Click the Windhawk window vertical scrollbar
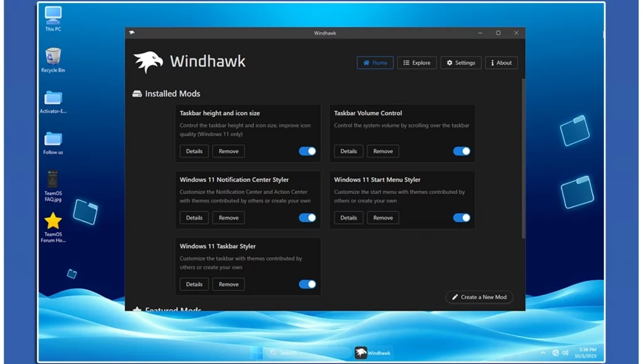This screenshot has width=643, height=364. click(x=523, y=157)
